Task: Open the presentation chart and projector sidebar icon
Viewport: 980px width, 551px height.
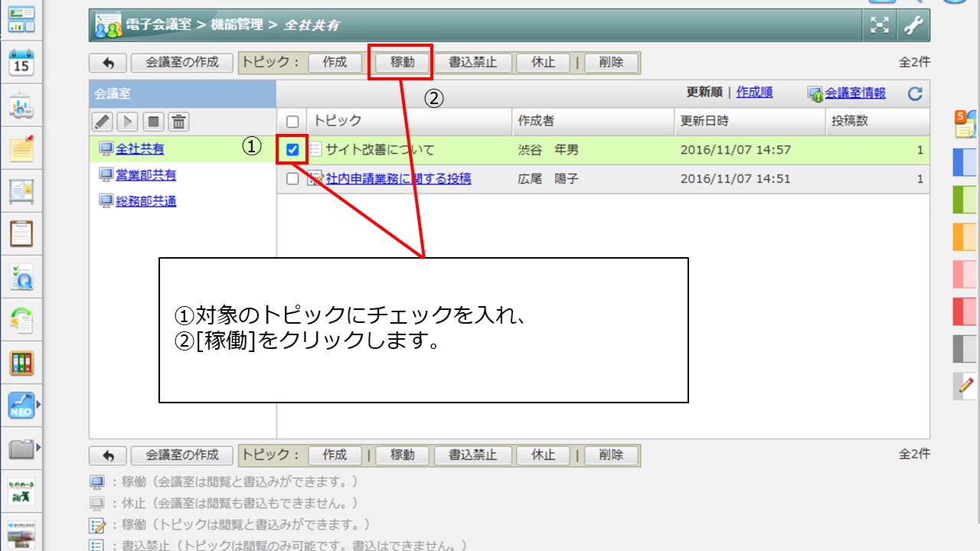Action: pyautogui.click(x=21, y=107)
